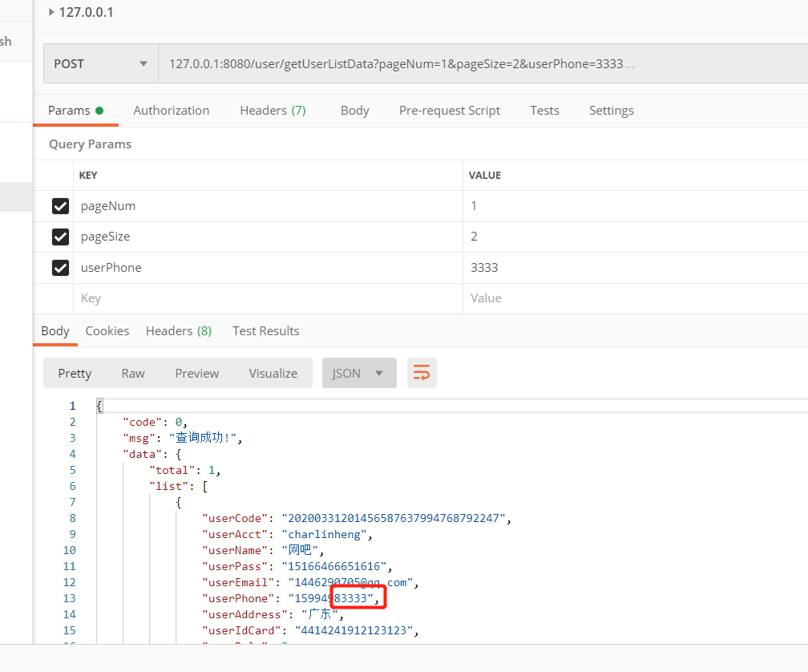Click the request URL input field

[483, 63]
